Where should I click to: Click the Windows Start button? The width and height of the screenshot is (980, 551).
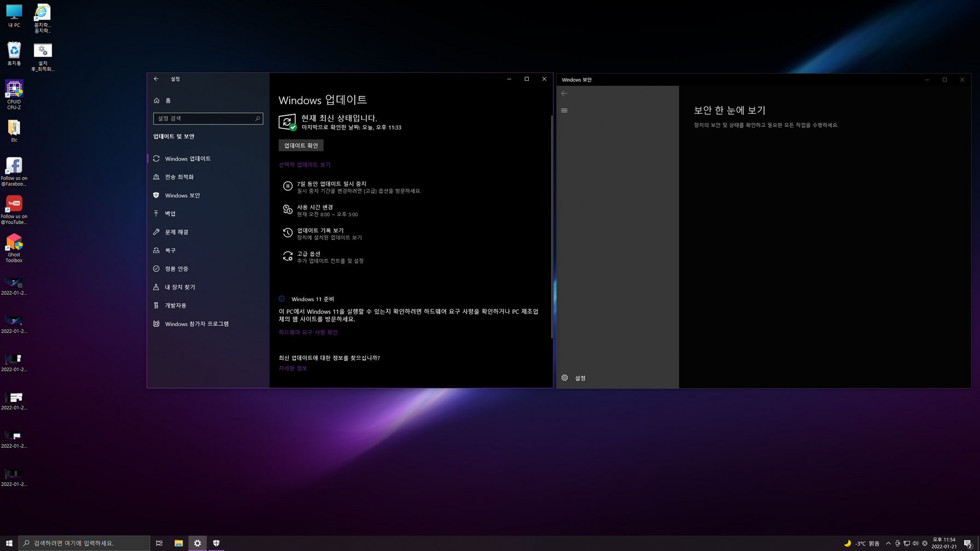[x=9, y=543]
